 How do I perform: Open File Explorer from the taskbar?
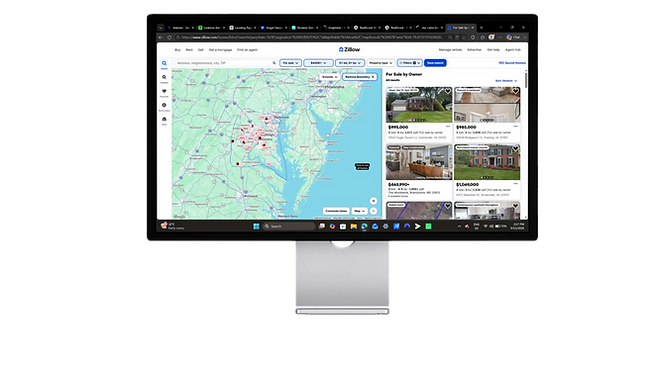click(353, 226)
